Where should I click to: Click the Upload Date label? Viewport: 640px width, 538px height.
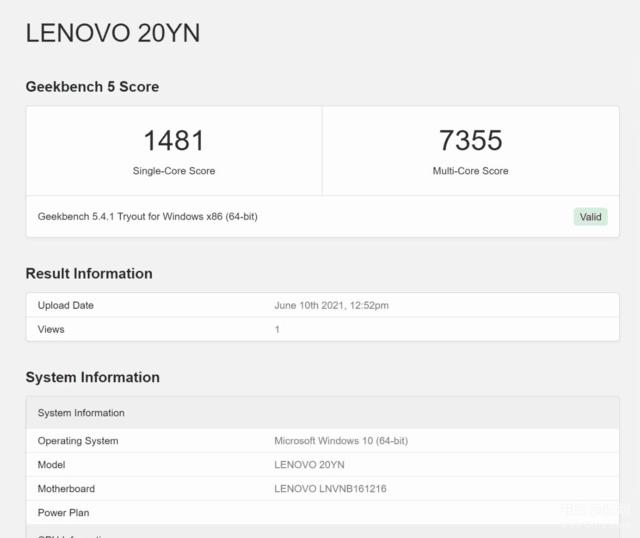66,305
